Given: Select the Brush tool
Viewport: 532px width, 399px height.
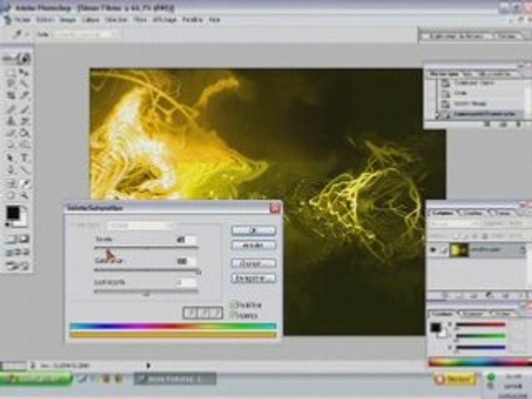Looking at the screenshot, I should [x=24, y=109].
